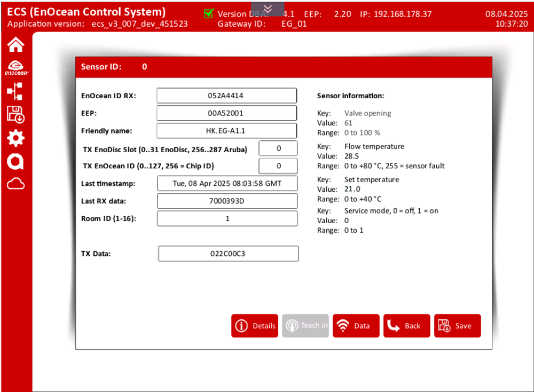Open the network tree structure icon
Image resolution: width=534 pixels, height=392 pixels.
pyautogui.click(x=15, y=91)
